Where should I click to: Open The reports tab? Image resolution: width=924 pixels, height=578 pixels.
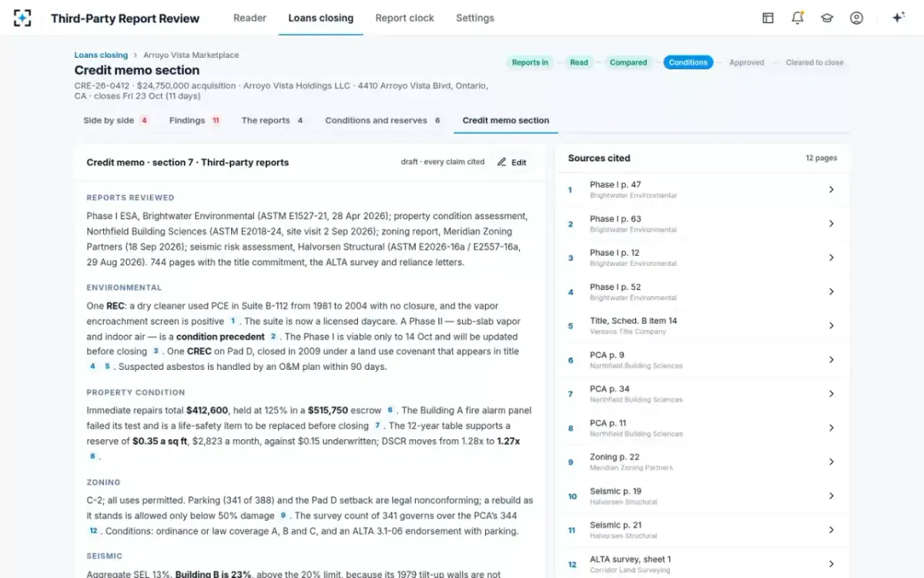273,120
